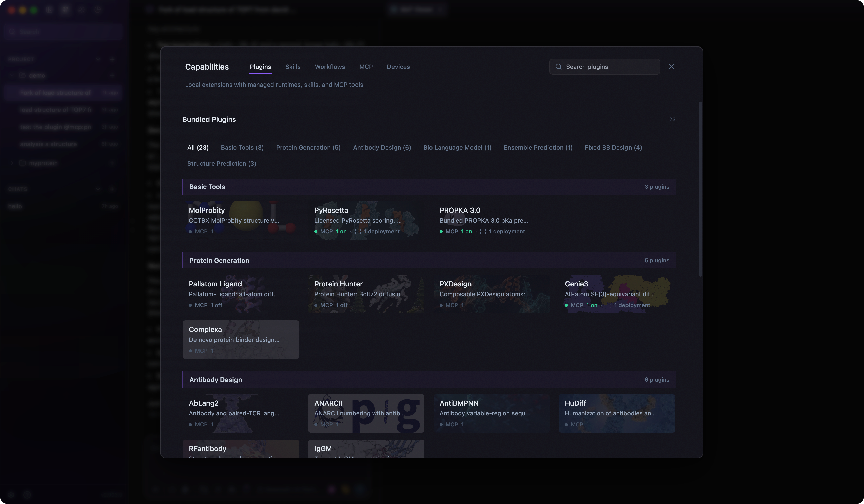
Task: Click Genie3's green MCP status dot
Action: click(566, 305)
